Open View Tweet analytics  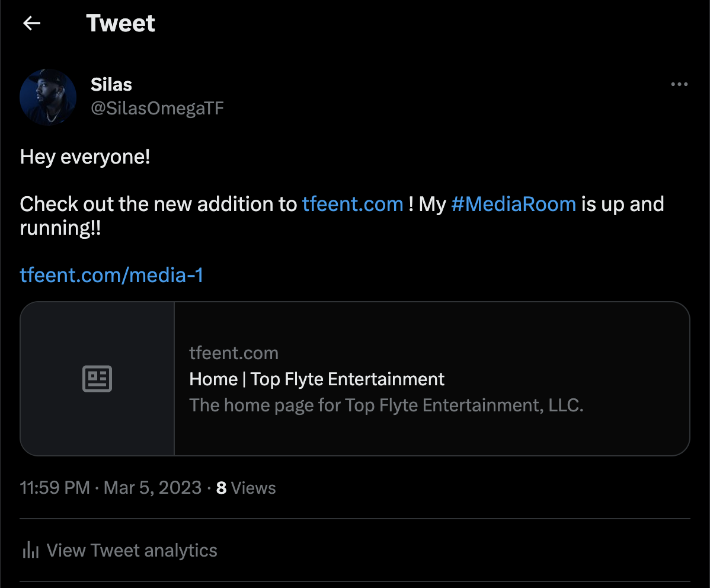pyautogui.click(x=132, y=550)
